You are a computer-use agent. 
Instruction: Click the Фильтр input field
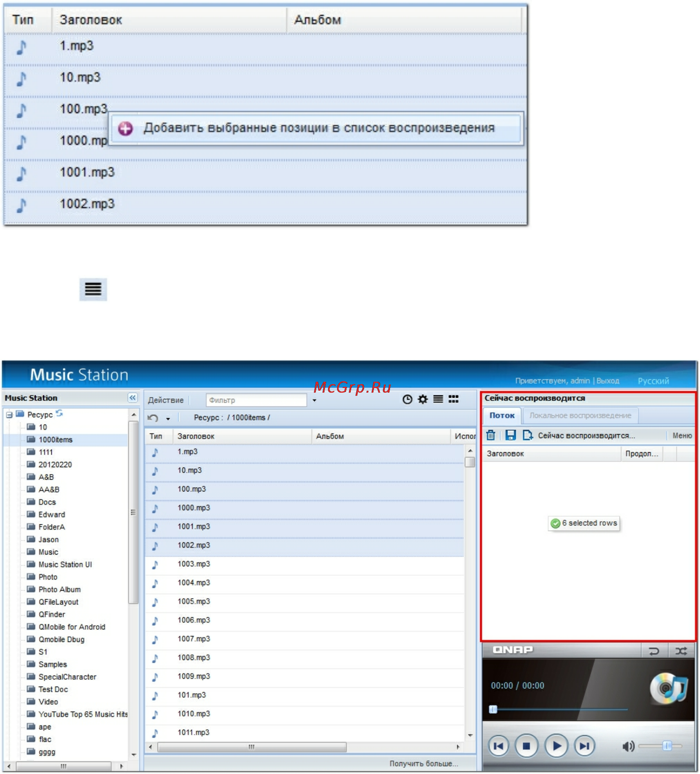pos(256,400)
